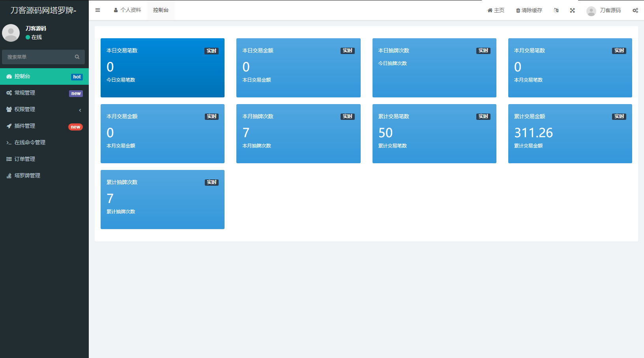Screen dimensions: 644x358
Task: Click the search magnifier in sidebar search box
Action: coord(77,57)
